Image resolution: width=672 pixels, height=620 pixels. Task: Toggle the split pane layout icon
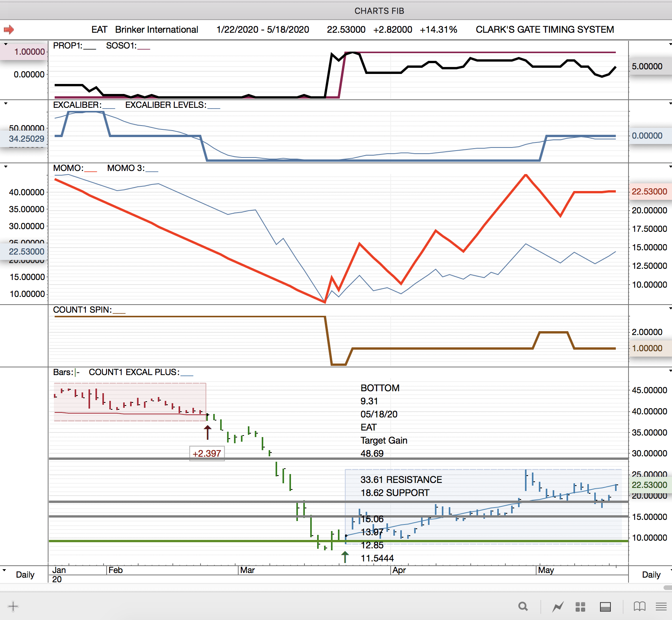coord(605,607)
